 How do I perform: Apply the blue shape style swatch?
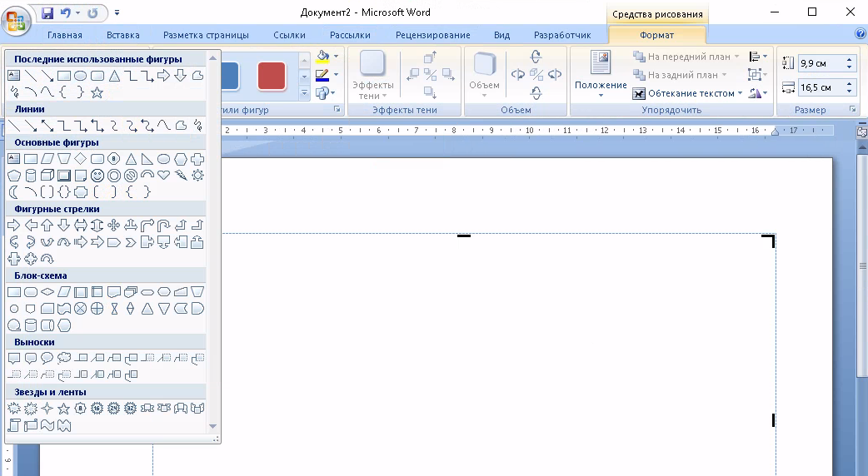[x=230, y=76]
